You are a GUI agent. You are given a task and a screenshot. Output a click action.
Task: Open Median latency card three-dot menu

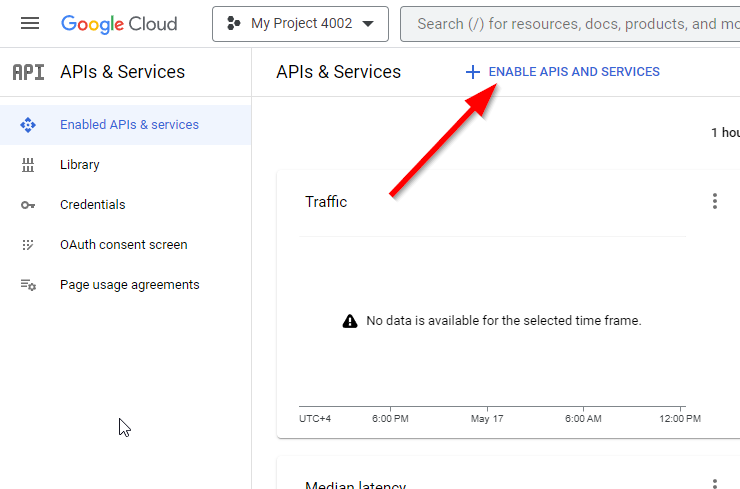(714, 484)
